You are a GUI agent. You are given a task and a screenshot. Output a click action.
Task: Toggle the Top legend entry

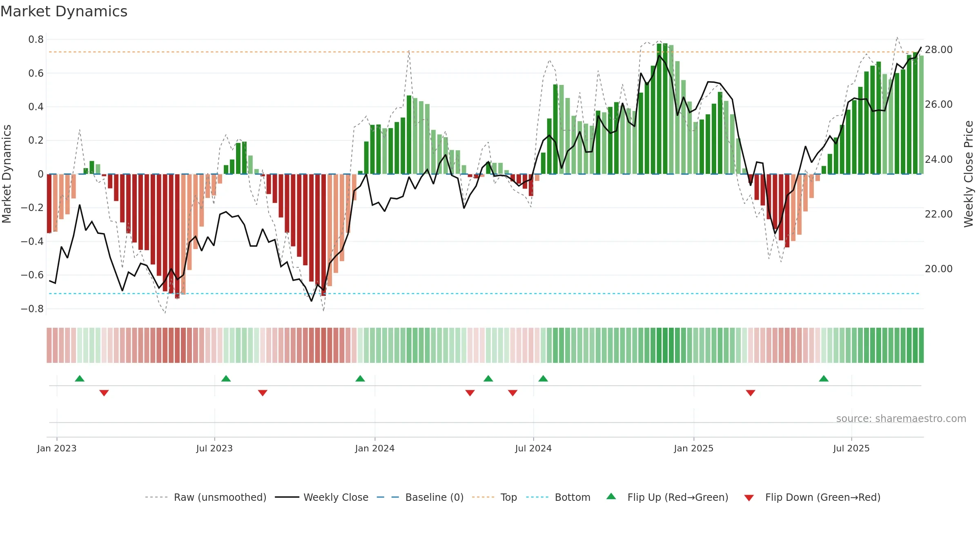(494, 497)
